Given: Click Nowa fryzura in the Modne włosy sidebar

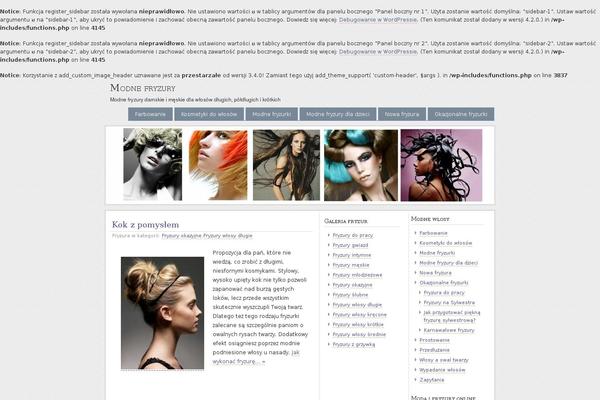Looking at the screenshot, I should coord(435,273).
